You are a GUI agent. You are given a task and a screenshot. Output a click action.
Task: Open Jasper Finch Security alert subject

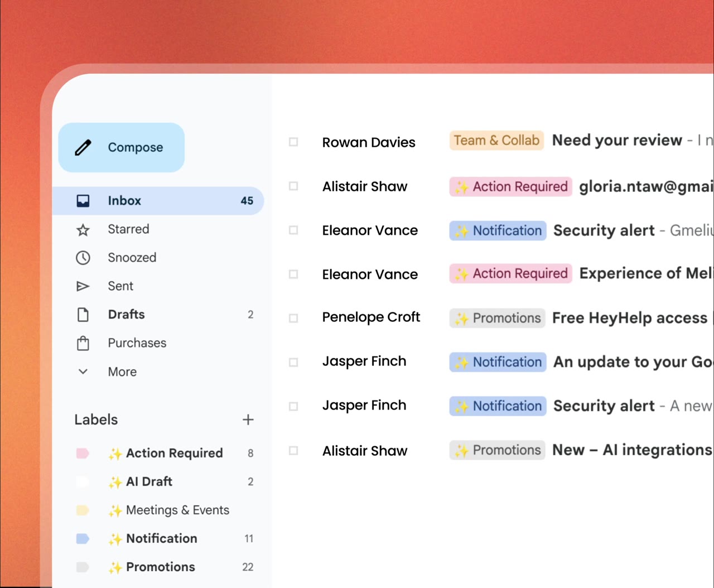(x=604, y=406)
